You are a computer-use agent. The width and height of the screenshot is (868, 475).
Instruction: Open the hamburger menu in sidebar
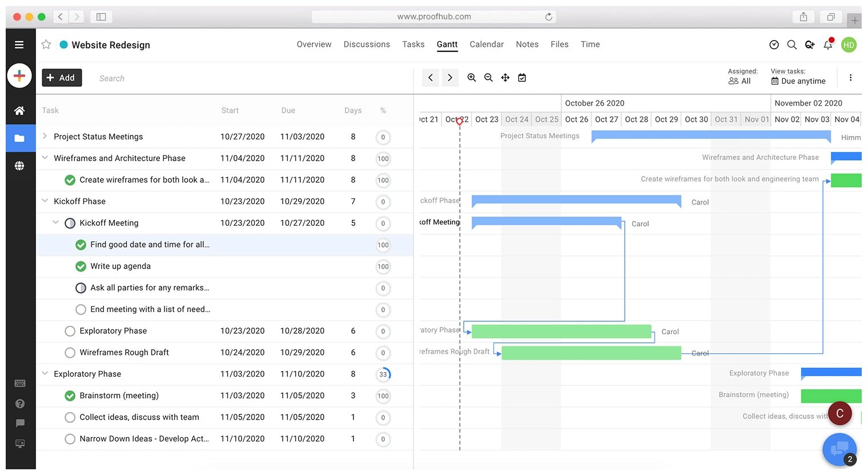tap(19, 45)
